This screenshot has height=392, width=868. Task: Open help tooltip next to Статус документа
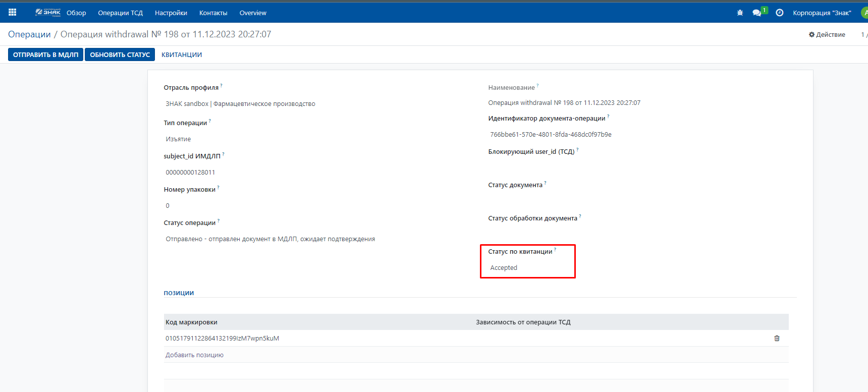pos(545,183)
